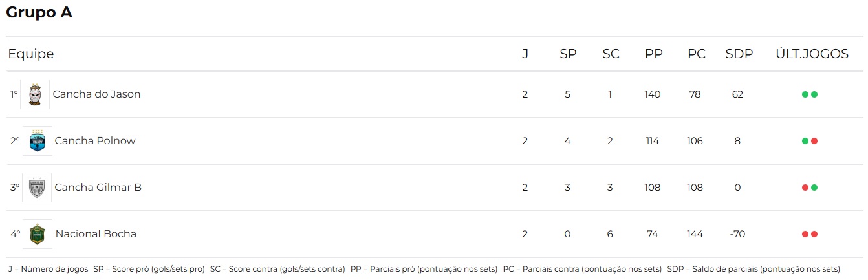
Task: Click the Cancha Polnow team logo
Action: (38, 141)
